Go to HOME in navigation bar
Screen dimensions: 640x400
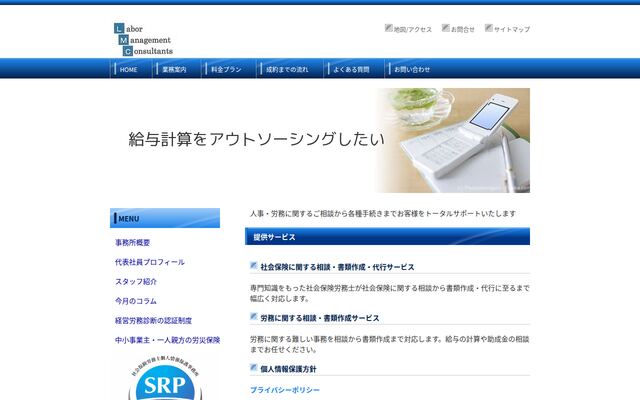tap(129, 69)
